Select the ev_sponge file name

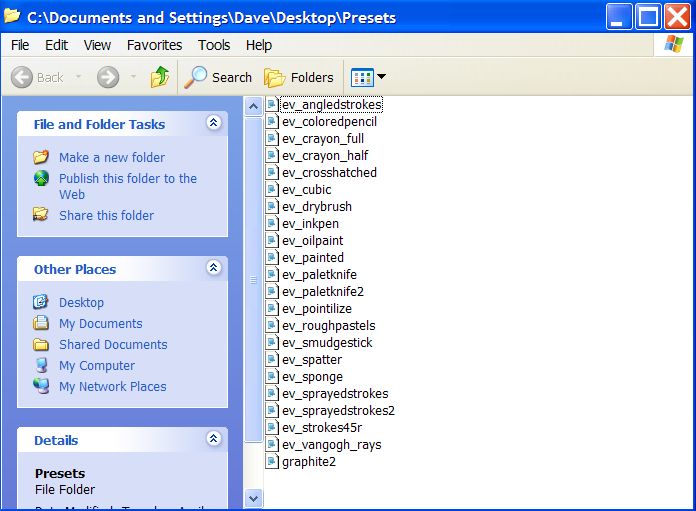point(312,376)
